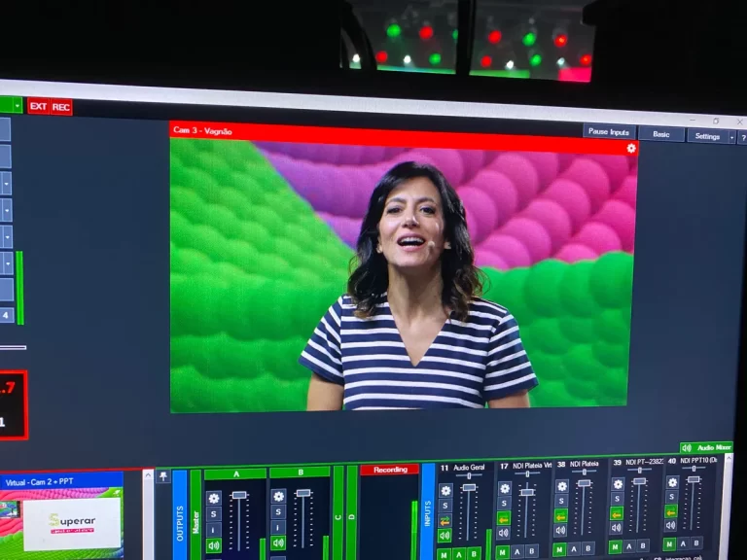Open green dropdown left of EXT button
Image resolution: width=747 pixels, height=560 pixels.
18,105
